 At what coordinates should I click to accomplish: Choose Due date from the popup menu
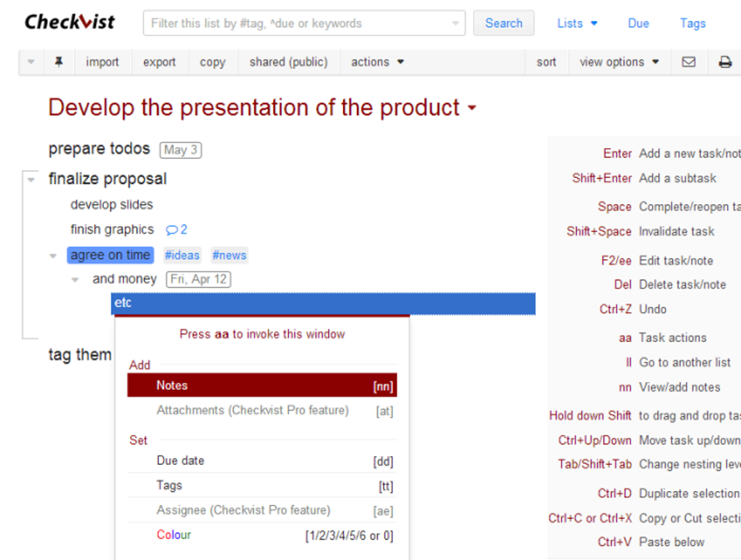tap(262, 460)
